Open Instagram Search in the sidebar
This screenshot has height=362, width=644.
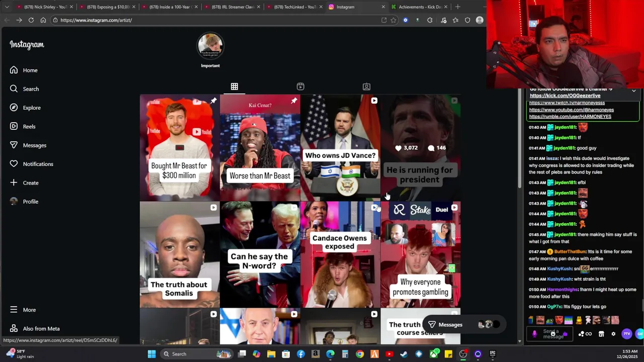point(24,89)
